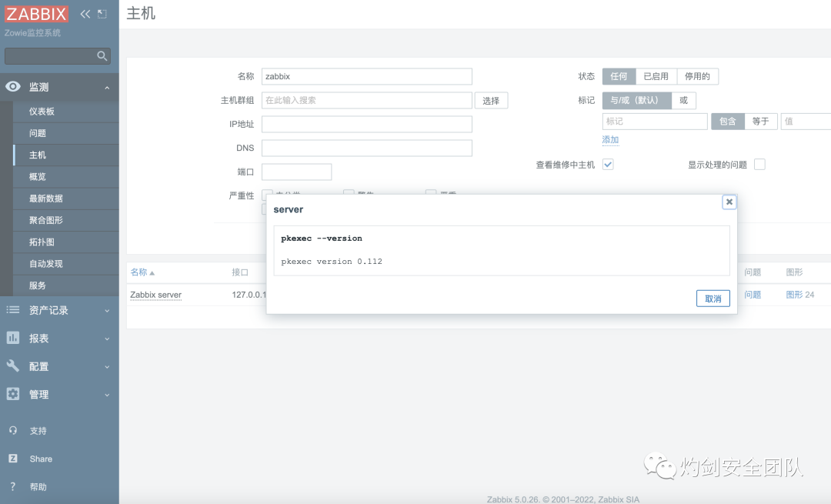Image resolution: width=831 pixels, height=504 pixels.
Task: Click the pkexec version 0.112 output text
Action: [x=332, y=262]
